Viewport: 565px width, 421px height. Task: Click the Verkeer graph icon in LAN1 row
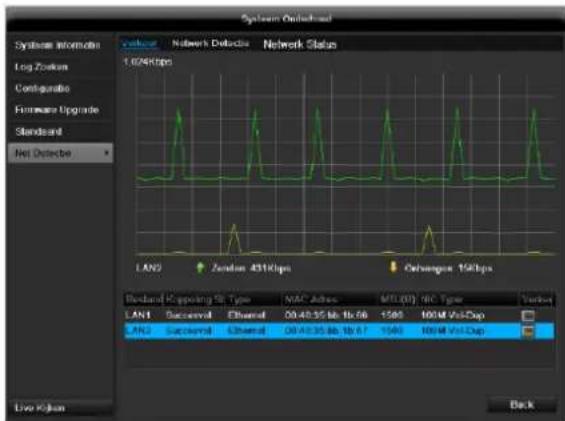tap(528, 315)
